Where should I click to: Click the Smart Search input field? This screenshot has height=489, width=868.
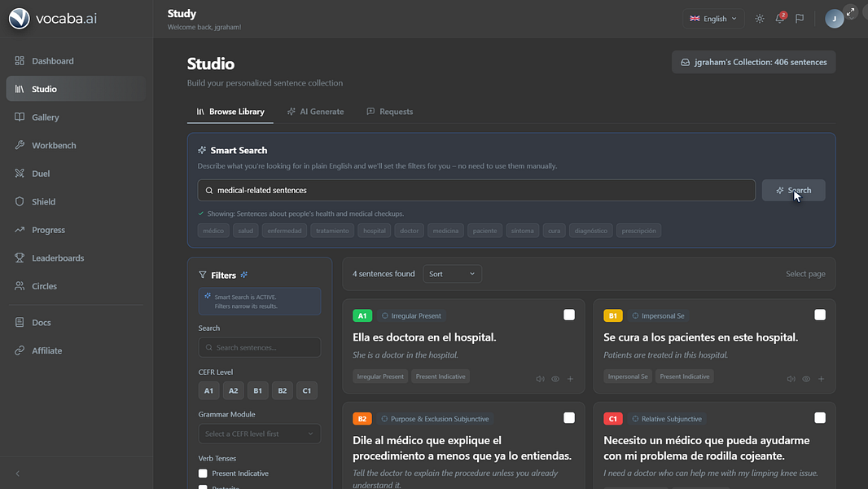[x=476, y=190]
